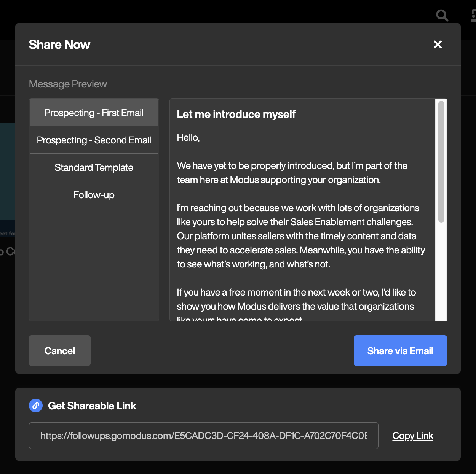
Task: Click Share via Email button
Action: click(400, 350)
